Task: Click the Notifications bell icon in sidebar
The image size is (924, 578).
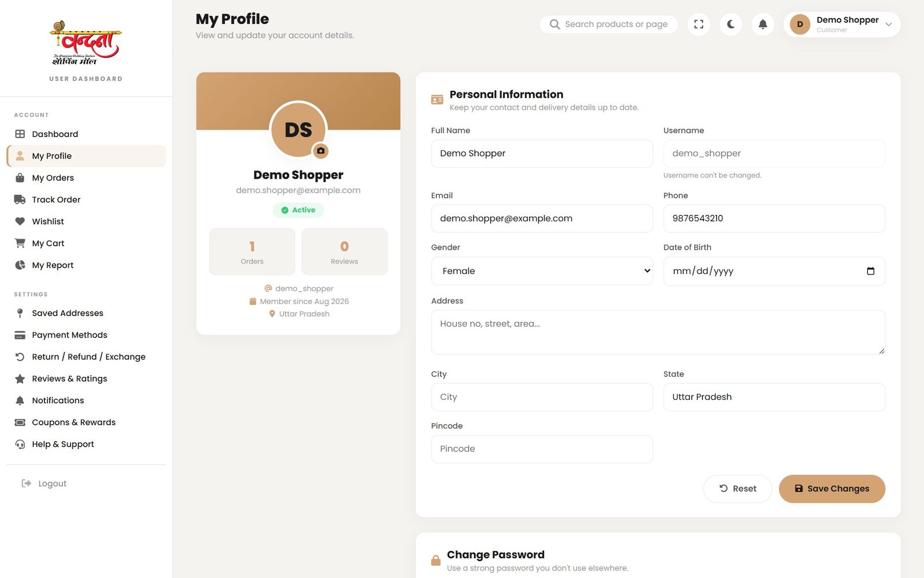Action: [x=20, y=401]
